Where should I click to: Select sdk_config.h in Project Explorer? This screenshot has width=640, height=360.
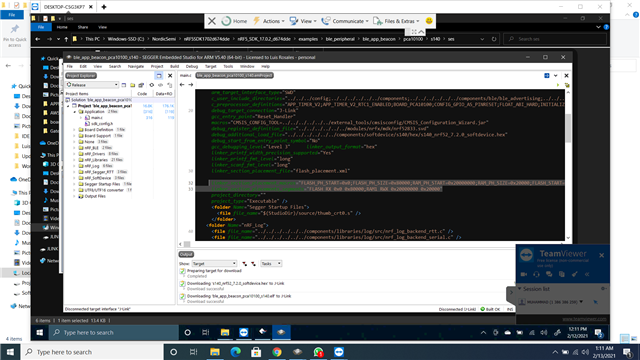coord(102,124)
